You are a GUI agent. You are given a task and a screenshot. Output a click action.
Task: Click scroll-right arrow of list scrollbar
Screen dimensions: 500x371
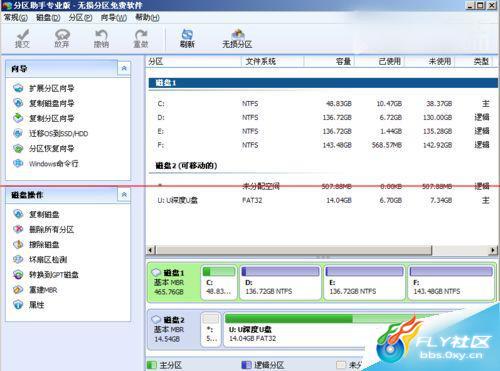[493, 250]
